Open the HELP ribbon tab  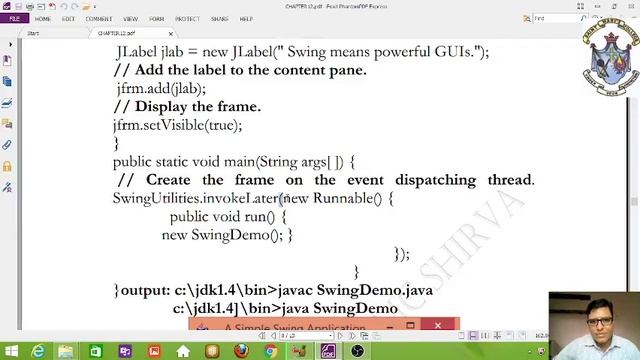[x=246, y=19]
